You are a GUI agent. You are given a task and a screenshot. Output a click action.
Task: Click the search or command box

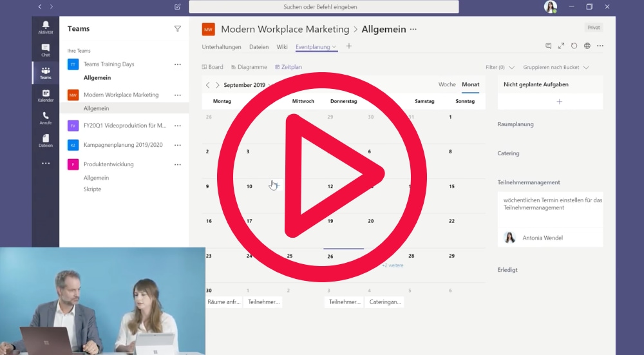point(324,6)
